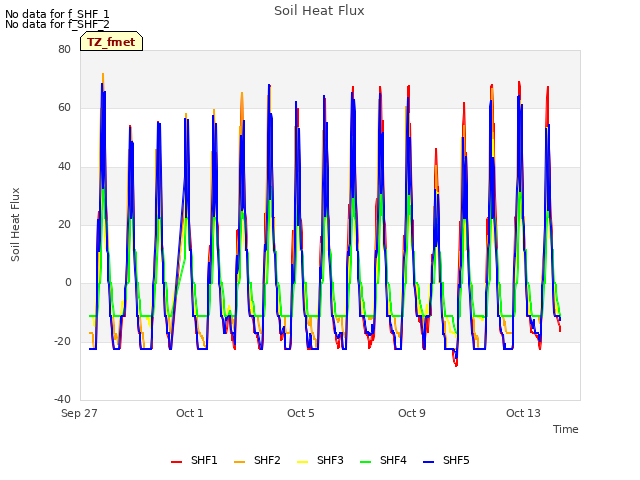Select the SHF1 legend label
The height and width of the screenshot is (480, 640).
[204, 460]
